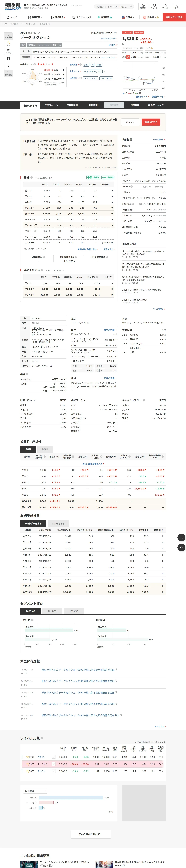Click ログイン button in free-stock notice

click(130, 122)
